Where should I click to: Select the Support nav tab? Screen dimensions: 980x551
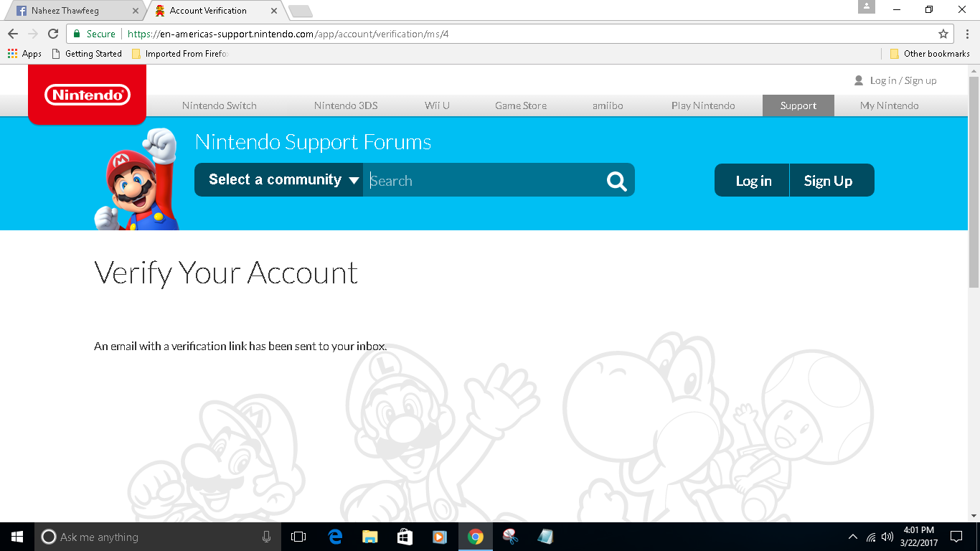point(798,105)
